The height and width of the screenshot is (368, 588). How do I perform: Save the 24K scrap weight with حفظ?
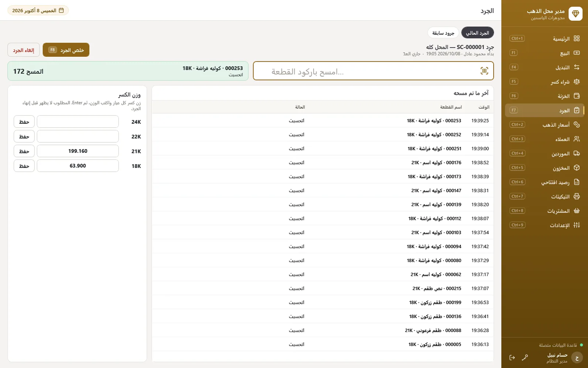click(24, 122)
